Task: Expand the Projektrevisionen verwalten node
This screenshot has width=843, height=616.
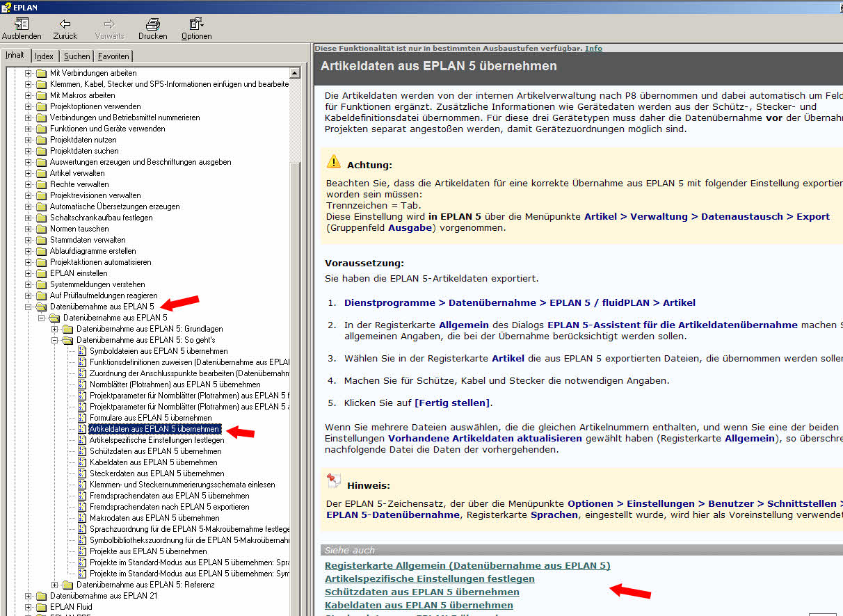Action: (x=29, y=195)
